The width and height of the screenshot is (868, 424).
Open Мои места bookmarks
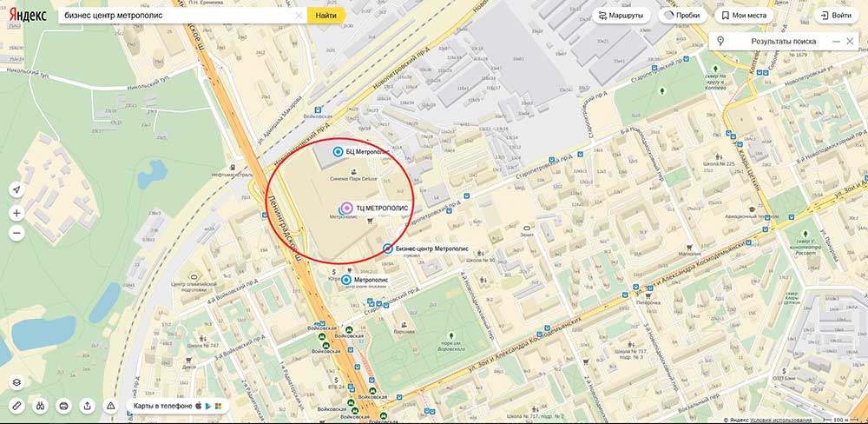coord(744,16)
